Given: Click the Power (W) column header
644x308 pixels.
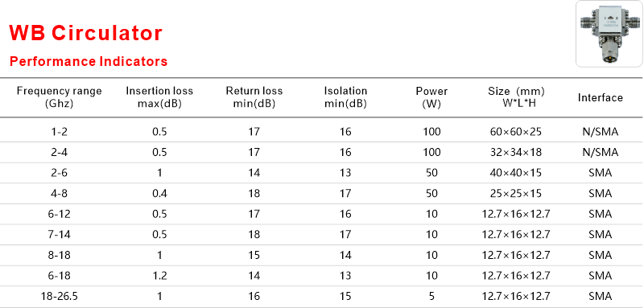Looking at the screenshot, I should tap(431, 97).
